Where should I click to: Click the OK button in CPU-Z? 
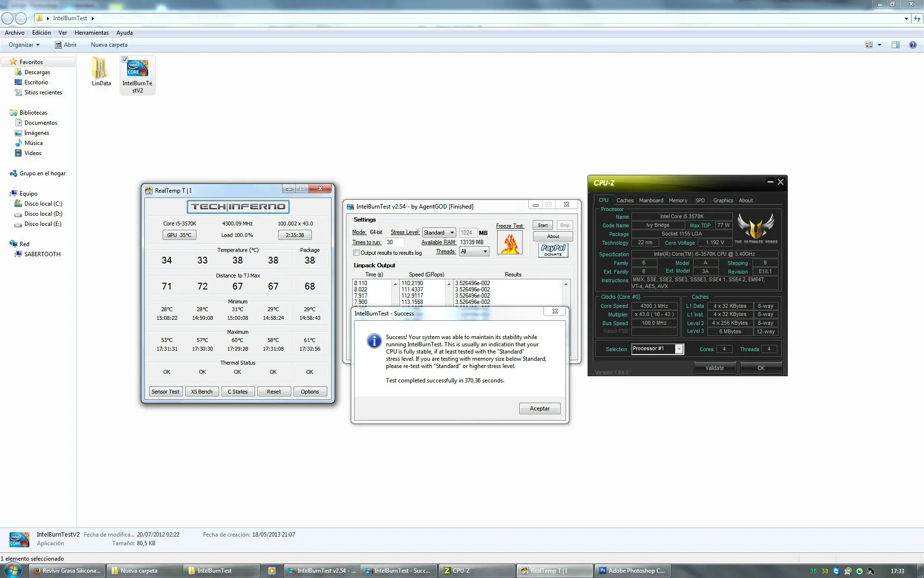click(x=761, y=368)
